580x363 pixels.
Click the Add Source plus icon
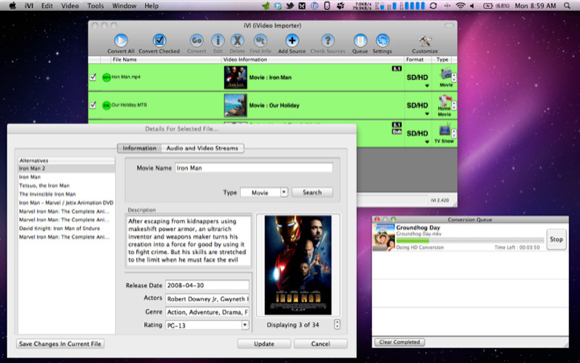click(292, 40)
